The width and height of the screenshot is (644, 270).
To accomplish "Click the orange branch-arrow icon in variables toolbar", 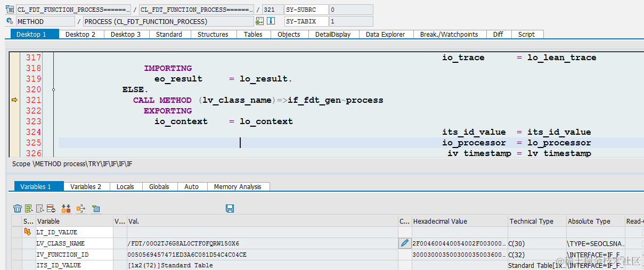I will pyautogui.click(x=81, y=208).
